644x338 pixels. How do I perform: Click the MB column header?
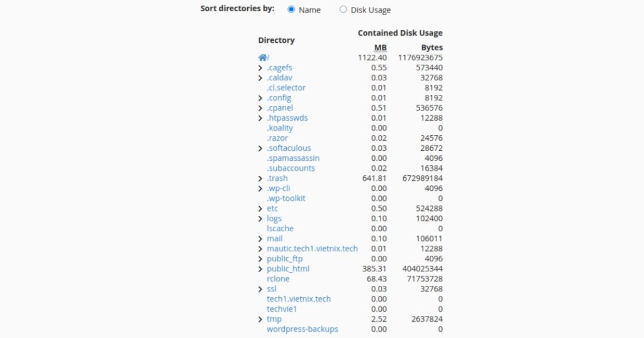380,48
